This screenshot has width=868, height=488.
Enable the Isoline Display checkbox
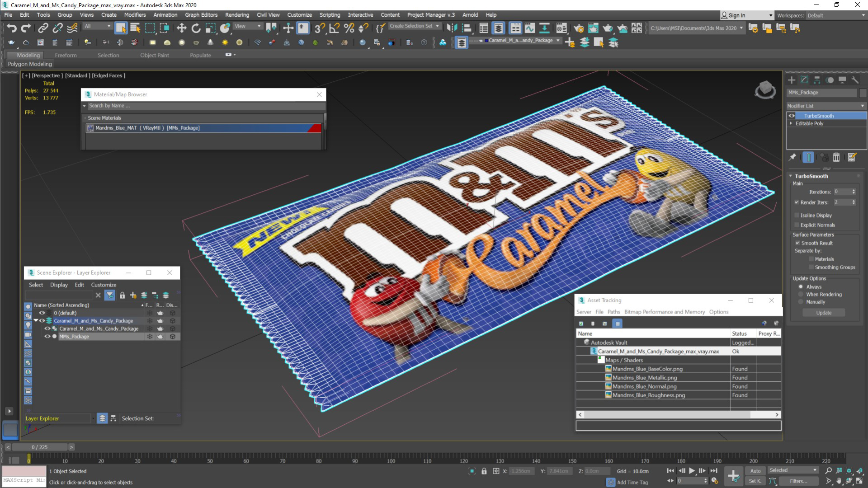(x=797, y=216)
